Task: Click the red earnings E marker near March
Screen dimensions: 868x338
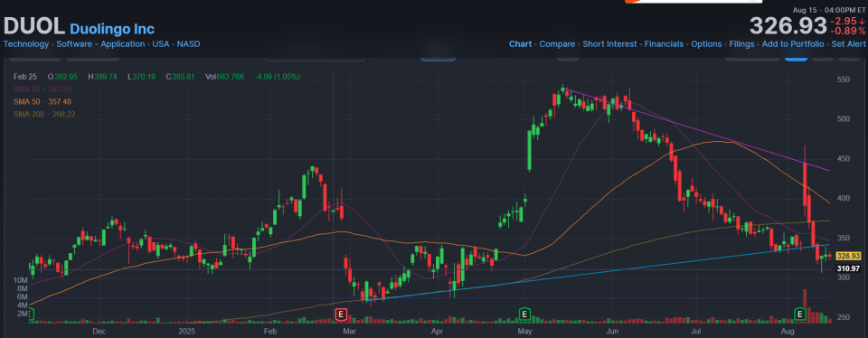Action: (341, 315)
